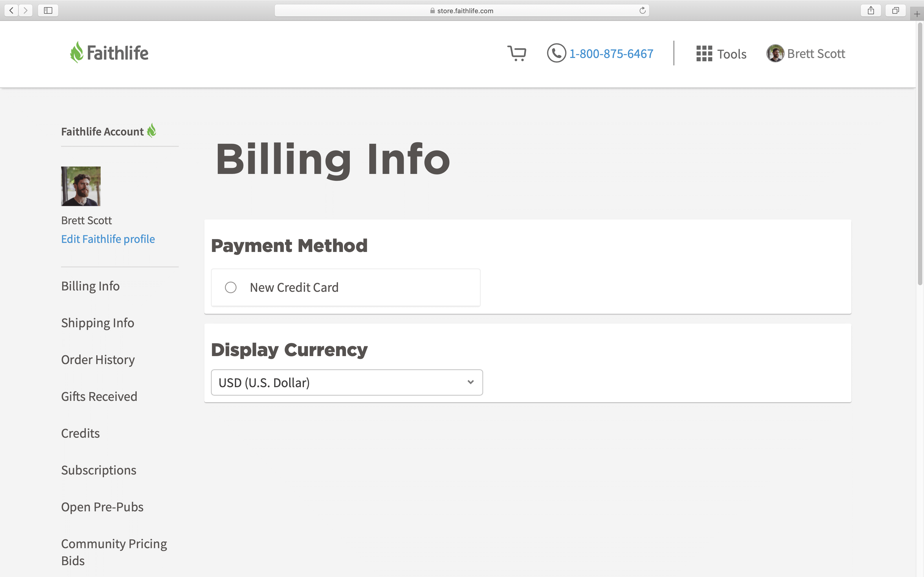Open the Shipping Info sidebar item
924x577 pixels.
[x=97, y=323]
